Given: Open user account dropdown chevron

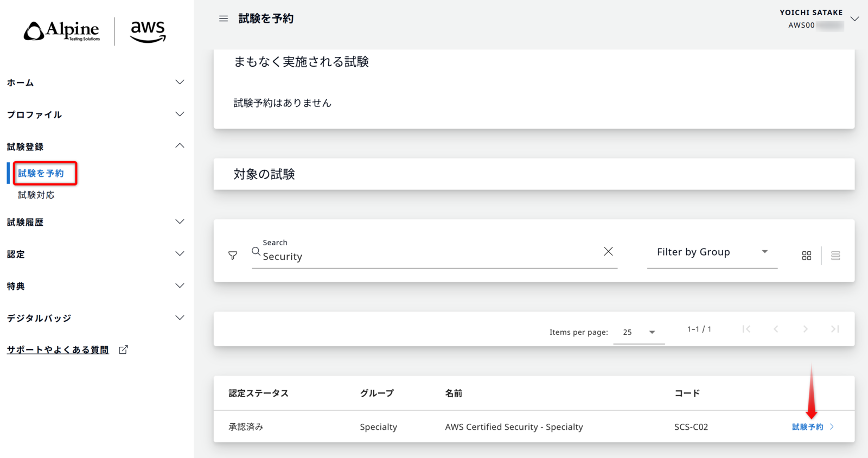Looking at the screenshot, I should click(x=854, y=19).
